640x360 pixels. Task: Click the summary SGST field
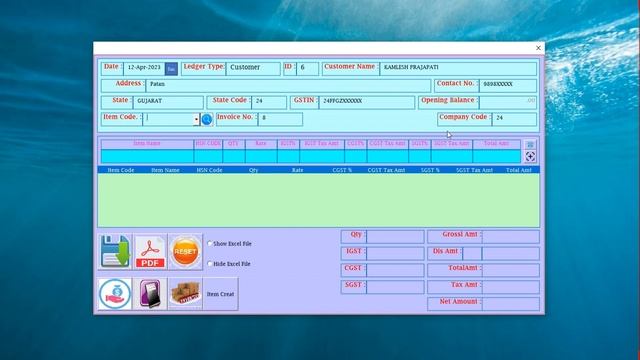click(395, 287)
